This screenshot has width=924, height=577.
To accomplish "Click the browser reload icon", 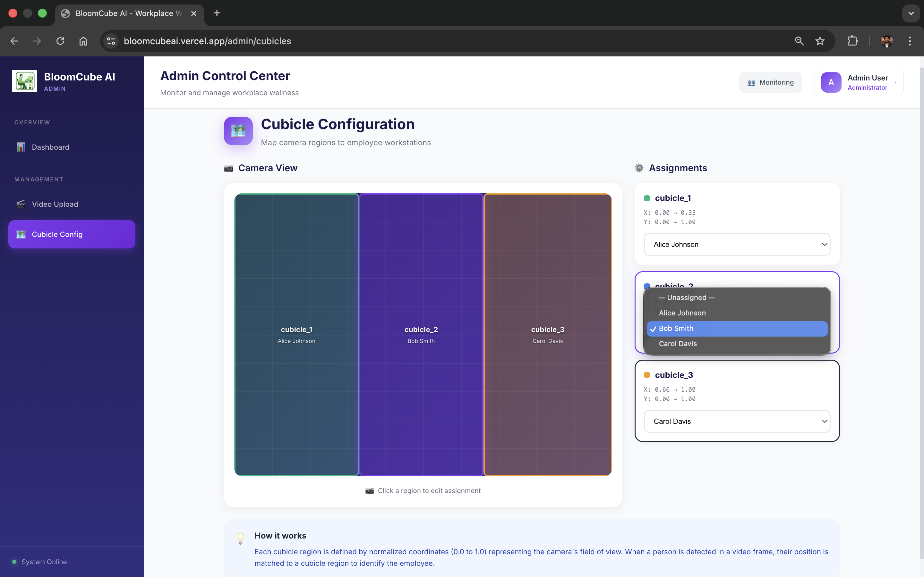I will point(60,41).
